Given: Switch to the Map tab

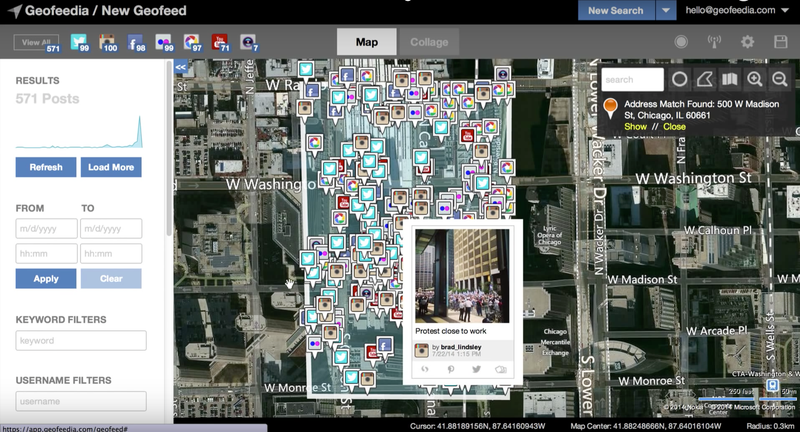Looking at the screenshot, I should point(367,42).
